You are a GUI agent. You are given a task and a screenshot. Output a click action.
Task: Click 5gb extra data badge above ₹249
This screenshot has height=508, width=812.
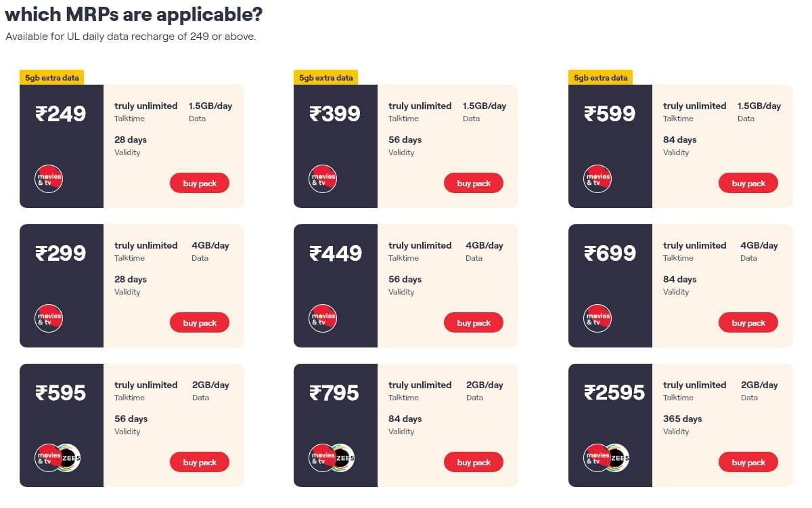tap(52, 77)
